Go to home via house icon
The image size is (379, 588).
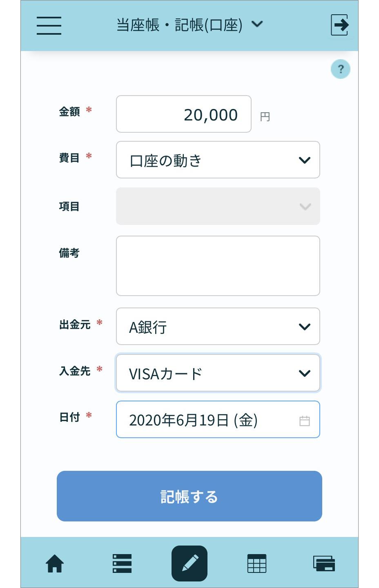point(55,564)
